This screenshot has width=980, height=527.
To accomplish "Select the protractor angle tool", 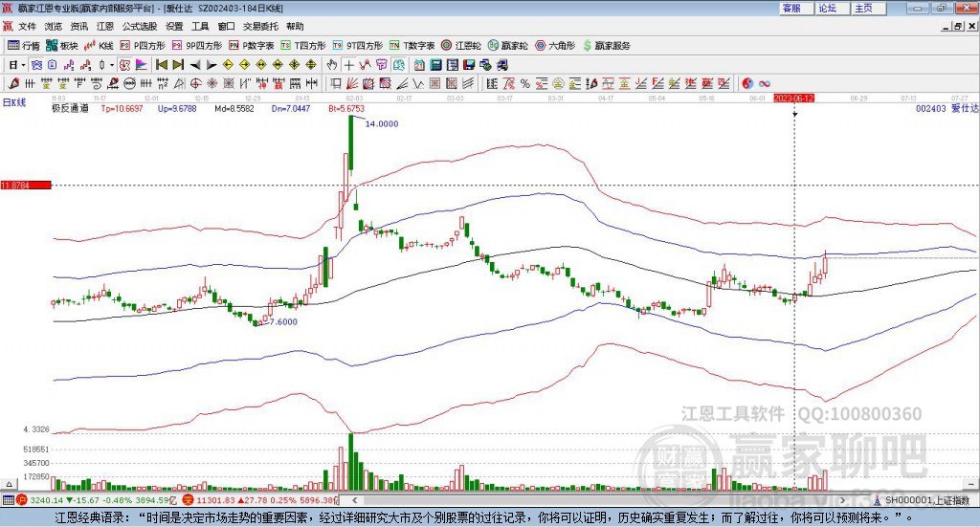I will click(x=179, y=83).
